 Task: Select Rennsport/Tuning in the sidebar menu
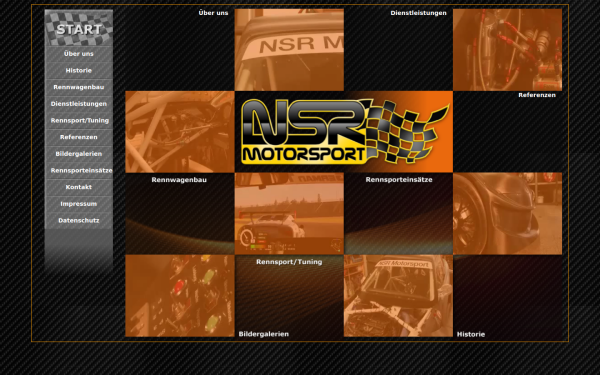click(79, 121)
